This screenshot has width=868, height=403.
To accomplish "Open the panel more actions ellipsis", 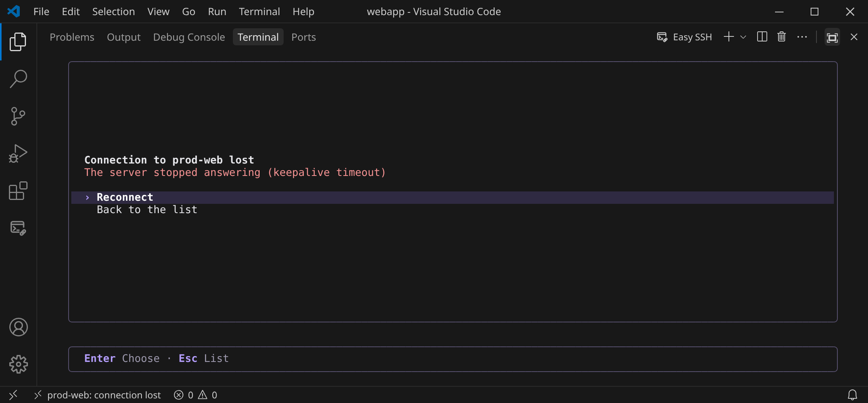I will (802, 37).
